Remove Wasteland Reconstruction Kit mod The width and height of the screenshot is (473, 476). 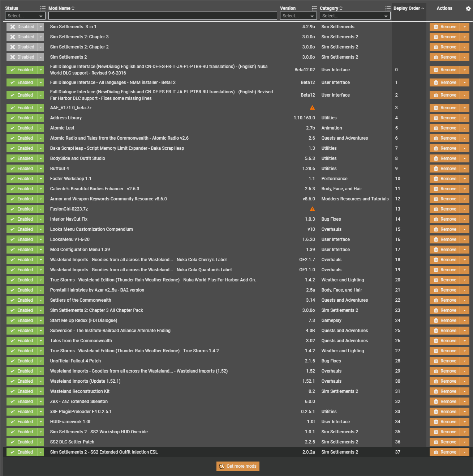click(x=445, y=391)
